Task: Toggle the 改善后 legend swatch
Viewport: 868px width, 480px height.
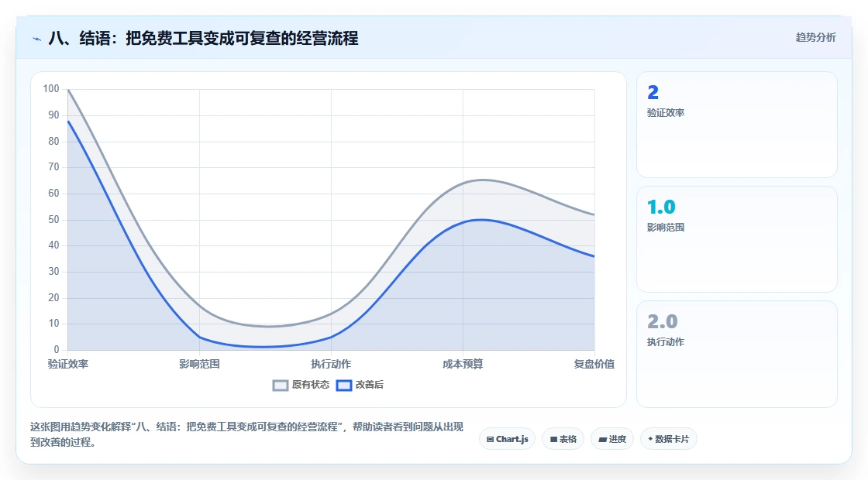Action: [344, 385]
